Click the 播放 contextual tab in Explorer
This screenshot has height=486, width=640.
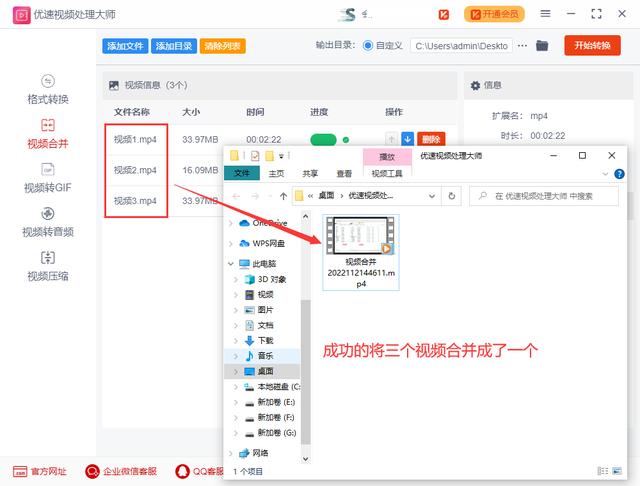point(387,157)
